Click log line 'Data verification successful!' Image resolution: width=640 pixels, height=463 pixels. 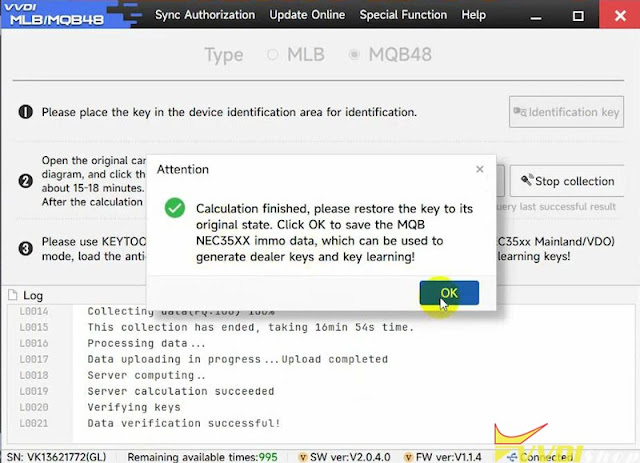click(184, 423)
